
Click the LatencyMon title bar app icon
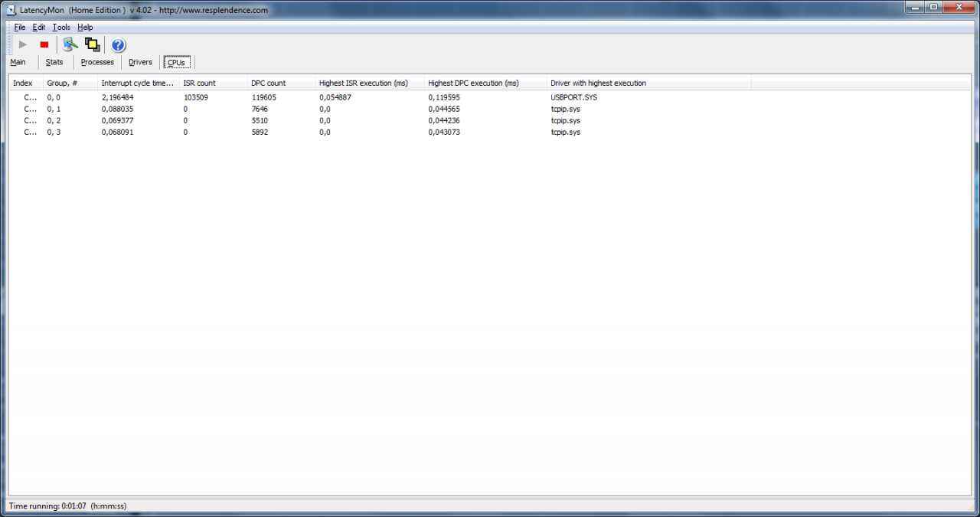(11, 10)
